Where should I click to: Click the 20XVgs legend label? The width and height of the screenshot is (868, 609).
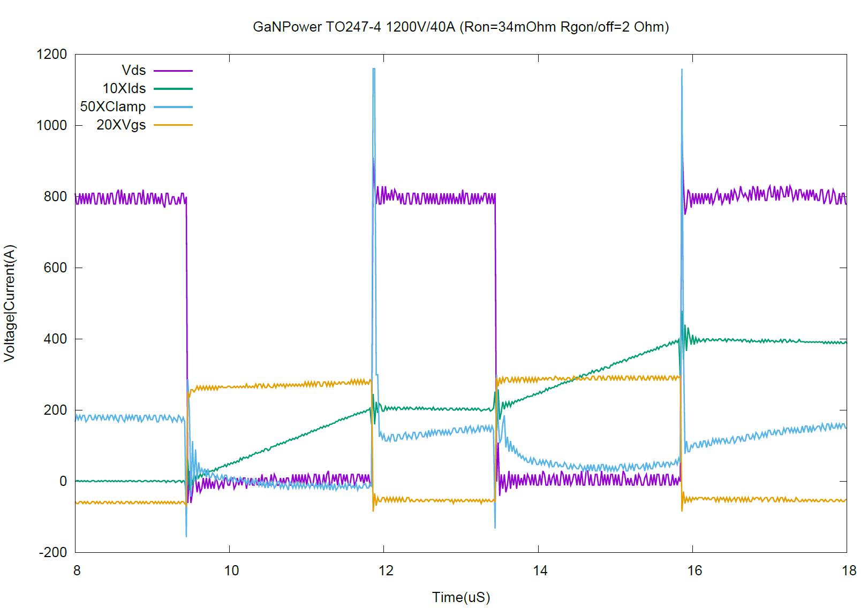click(121, 125)
